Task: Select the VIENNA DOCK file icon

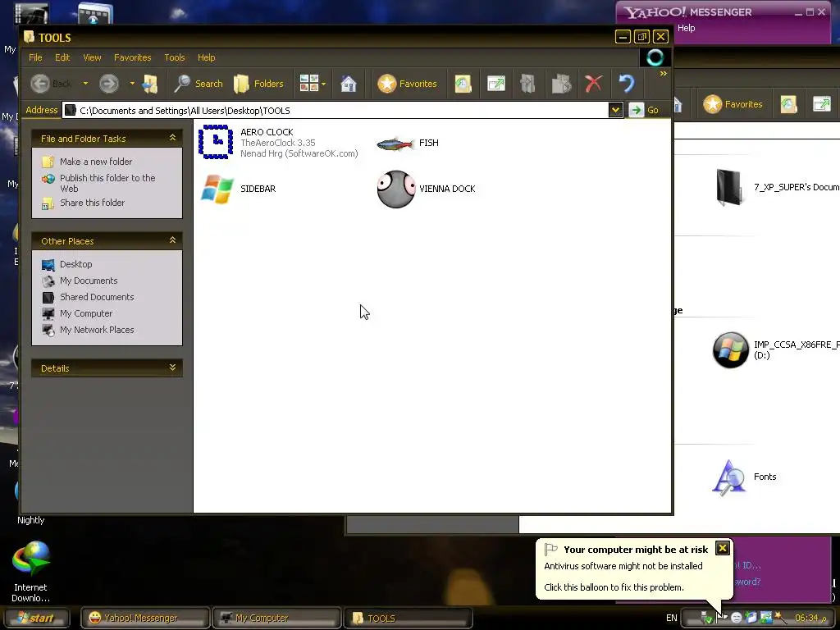Action: pyautogui.click(x=396, y=189)
